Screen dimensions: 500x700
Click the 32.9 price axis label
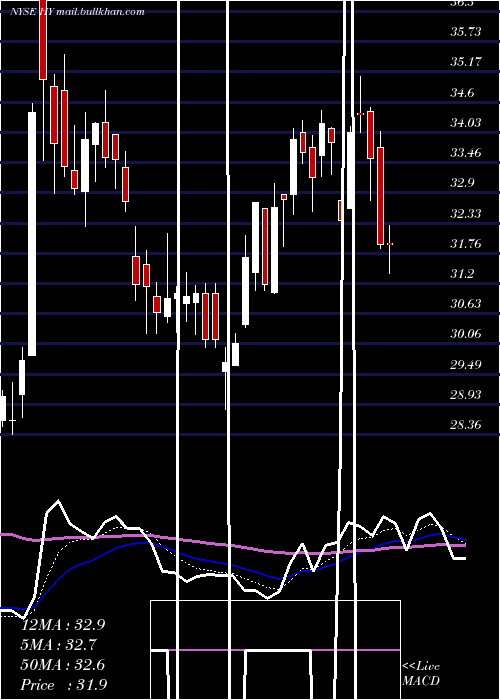[462, 183]
